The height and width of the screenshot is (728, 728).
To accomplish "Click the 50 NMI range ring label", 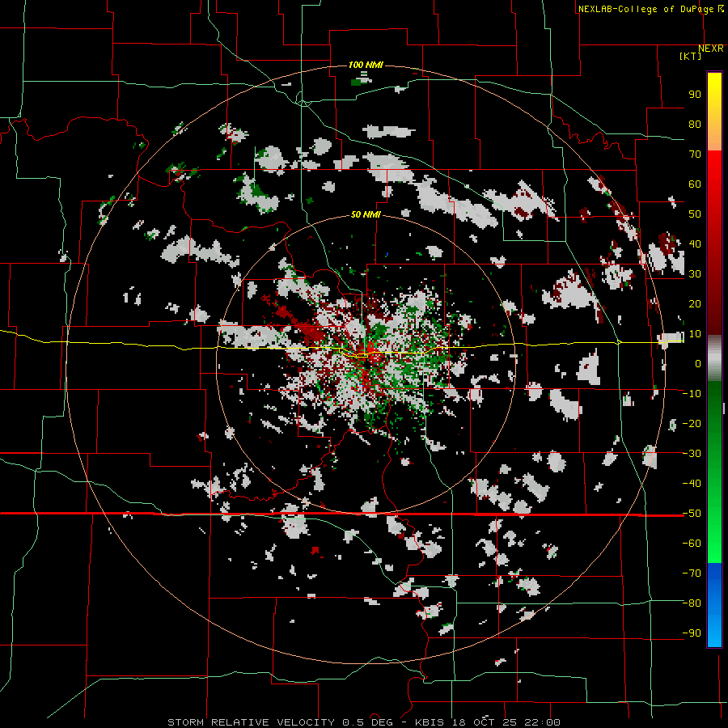I will 366,214.
